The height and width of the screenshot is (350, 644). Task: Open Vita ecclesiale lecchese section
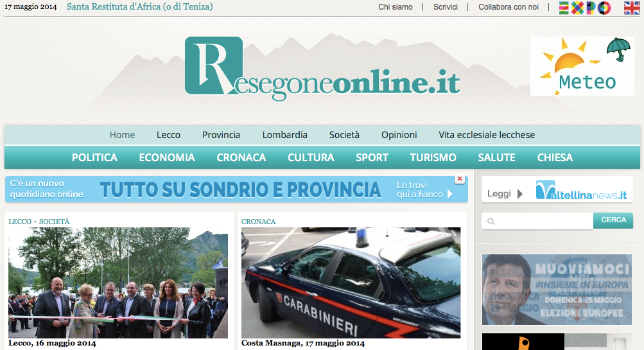[x=487, y=135]
